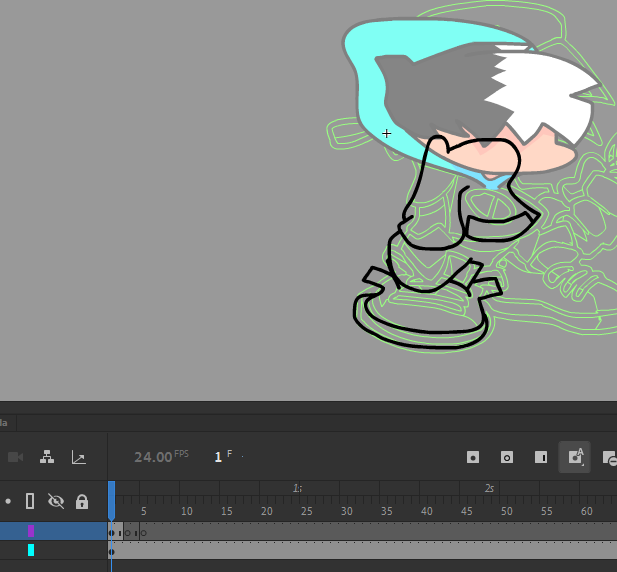This screenshot has width=617, height=572.
Task: Click the blue playhead marker
Action: [111, 500]
